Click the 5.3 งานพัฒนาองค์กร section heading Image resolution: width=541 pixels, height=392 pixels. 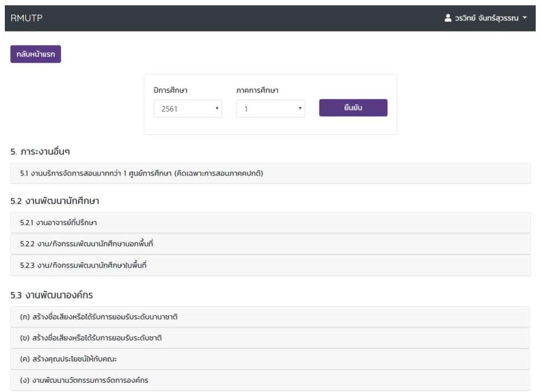[52, 295]
